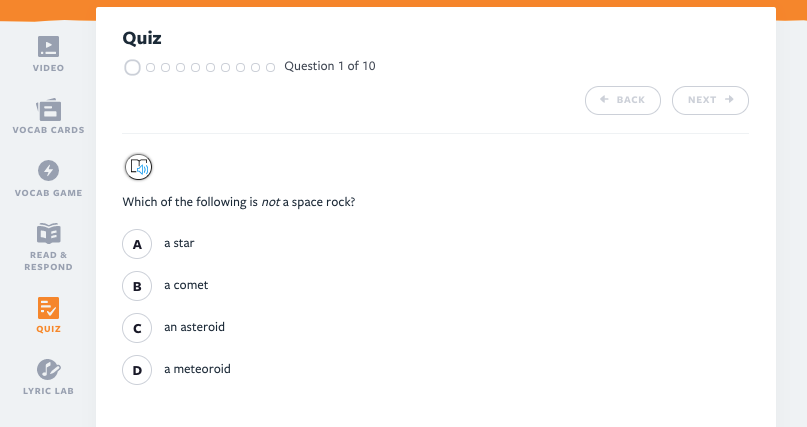
Task: Choose answer B circle
Action: pos(137,286)
